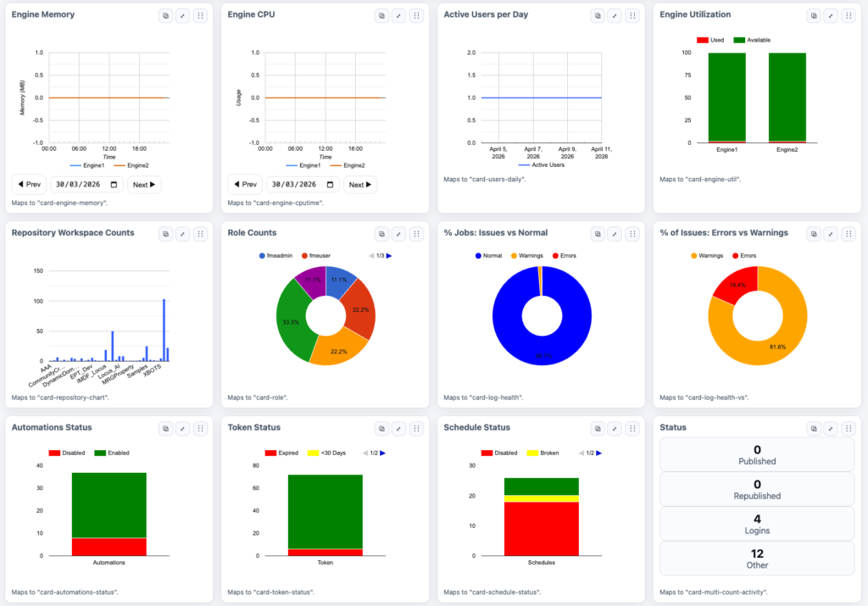Advance the Token Status legend to page 2
Viewport: 868px width, 606px height.
tap(383, 453)
